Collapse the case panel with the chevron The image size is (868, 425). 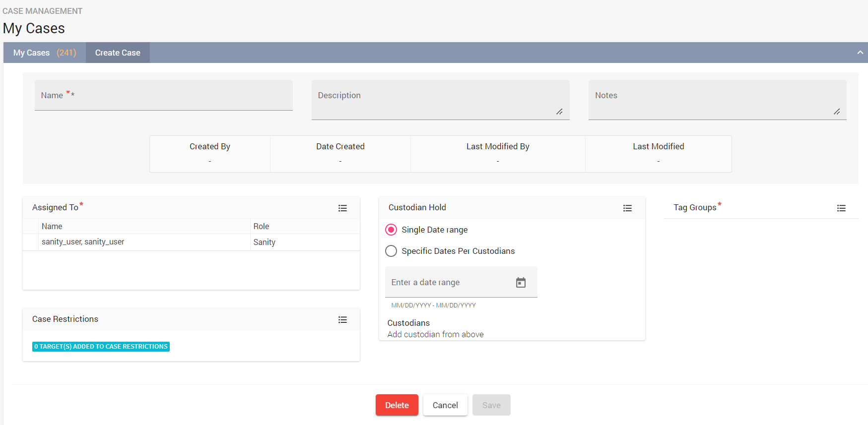pyautogui.click(x=860, y=53)
